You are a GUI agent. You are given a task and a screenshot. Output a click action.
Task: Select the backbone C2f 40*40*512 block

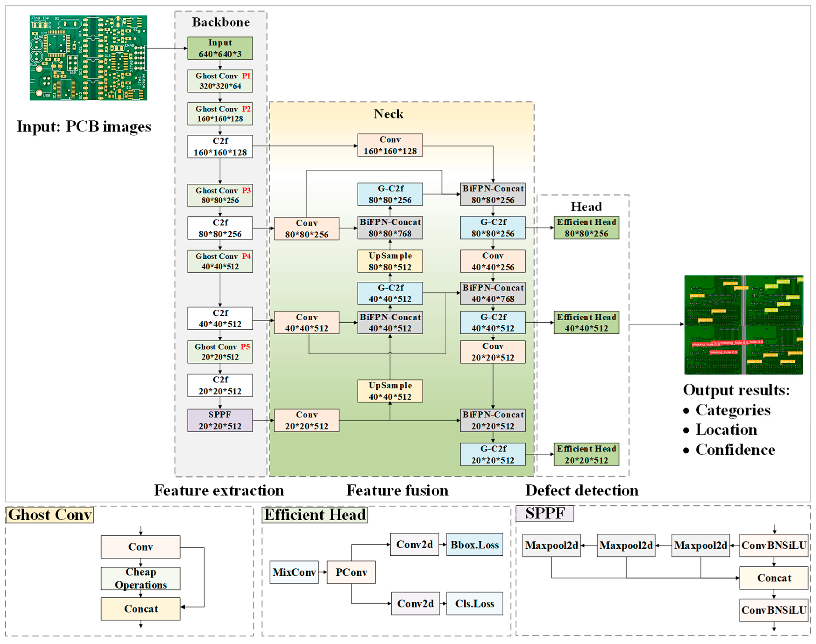(220, 318)
